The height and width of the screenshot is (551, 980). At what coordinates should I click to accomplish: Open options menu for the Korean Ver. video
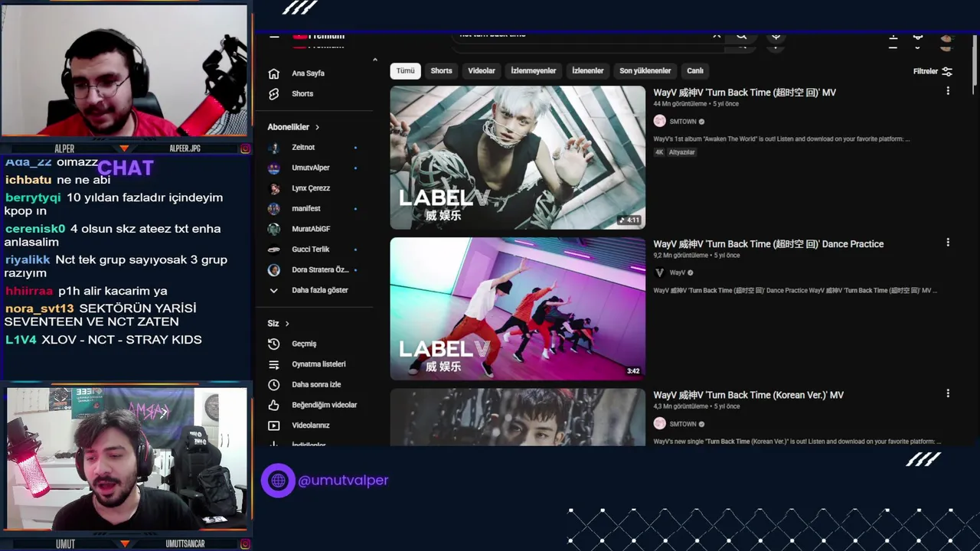tap(948, 393)
